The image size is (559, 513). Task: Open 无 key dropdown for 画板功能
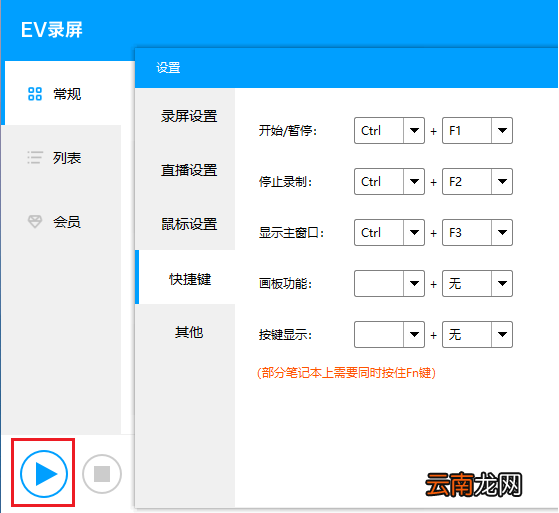(x=477, y=283)
